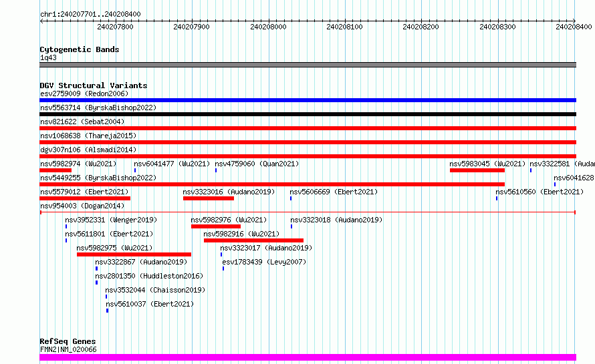Click nsv5610560 (Ebert2021) label

(540, 192)
